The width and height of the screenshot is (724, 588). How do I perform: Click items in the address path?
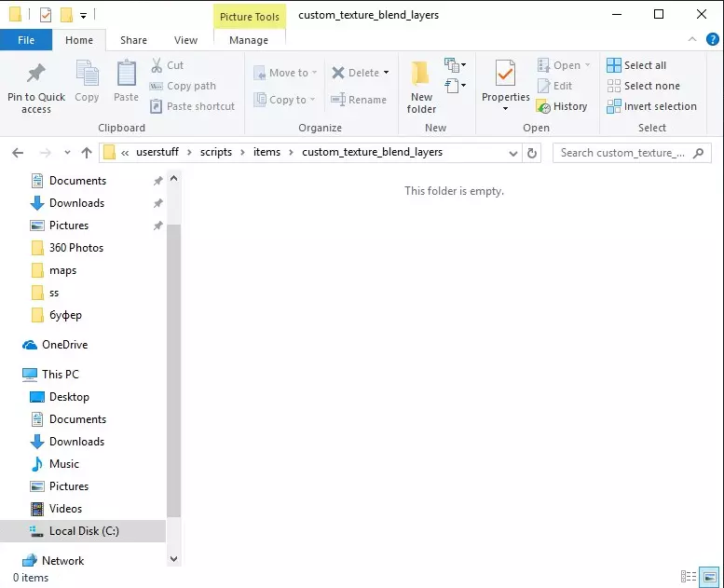(266, 152)
